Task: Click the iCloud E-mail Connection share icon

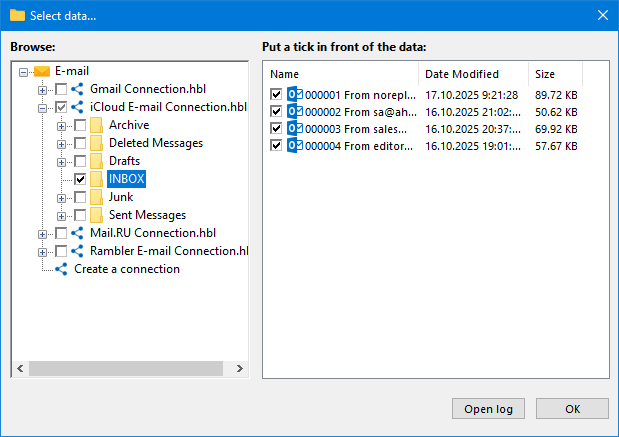Action: [77, 107]
